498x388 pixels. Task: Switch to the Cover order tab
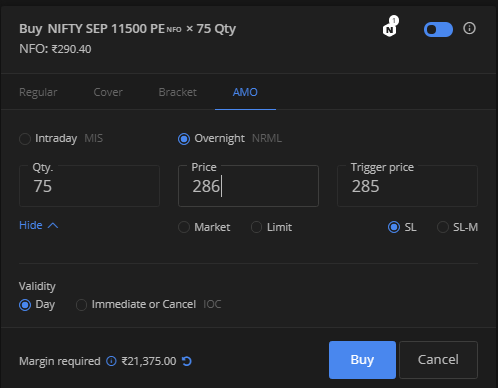click(108, 92)
